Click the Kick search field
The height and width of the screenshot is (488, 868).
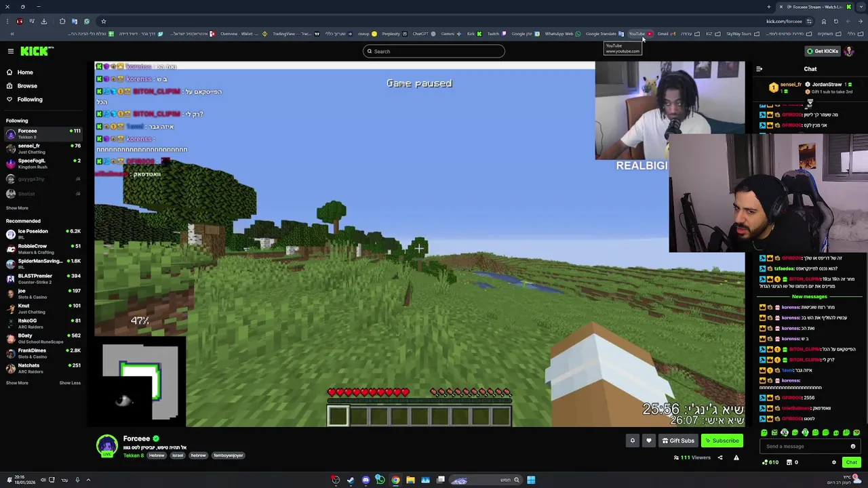434,51
